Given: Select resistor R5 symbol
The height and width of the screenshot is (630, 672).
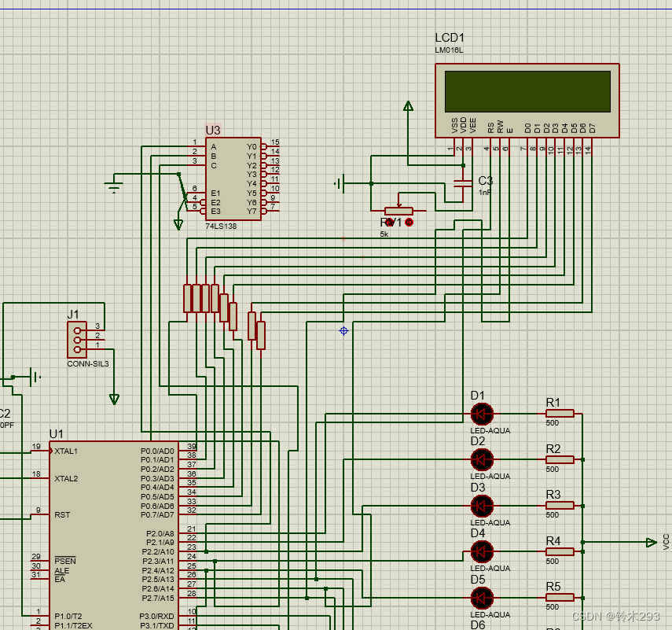Looking at the screenshot, I should tap(560, 598).
